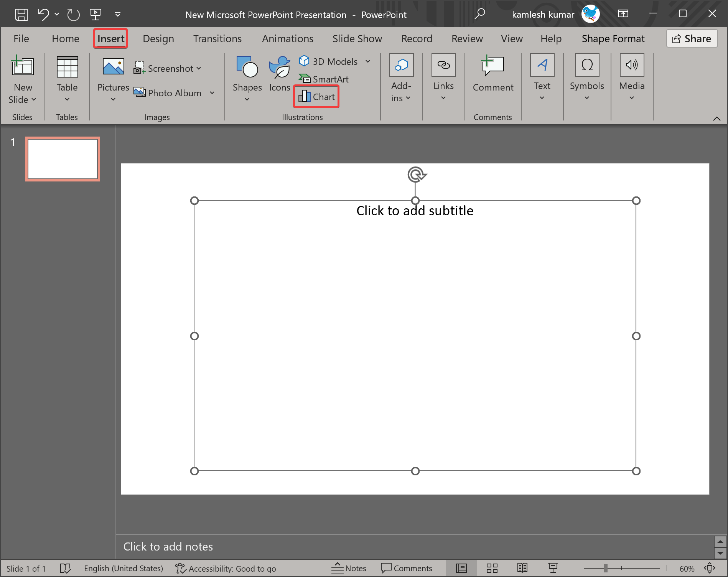Zoom in with the plus button
Viewport: 728px width, 577px height.
[x=667, y=568]
